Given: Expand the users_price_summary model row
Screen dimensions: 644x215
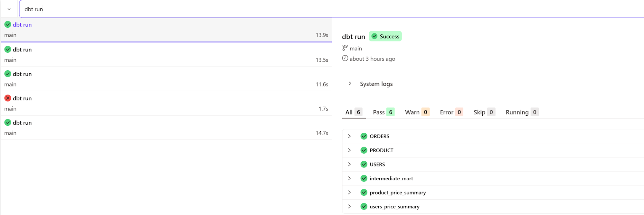Looking at the screenshot, I should click(x=349, y=207).
